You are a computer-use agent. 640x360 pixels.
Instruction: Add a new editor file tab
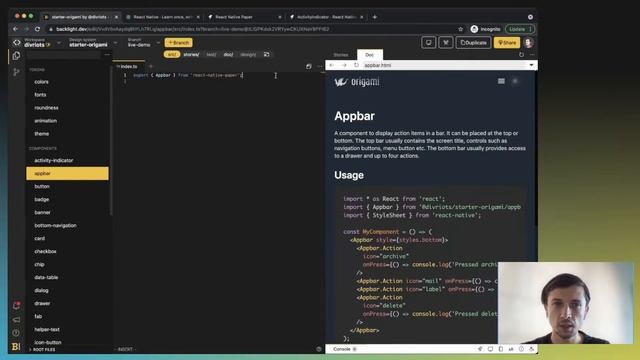(151, 66)
